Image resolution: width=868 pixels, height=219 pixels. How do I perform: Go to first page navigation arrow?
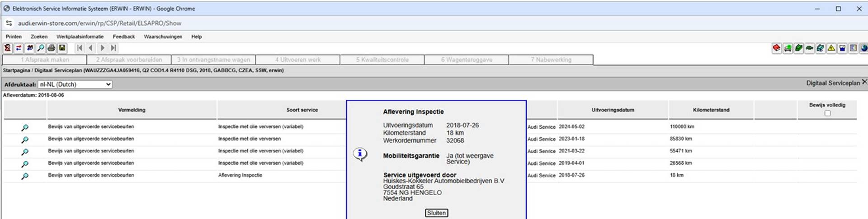pyautogui.click(x=80, y=48)
